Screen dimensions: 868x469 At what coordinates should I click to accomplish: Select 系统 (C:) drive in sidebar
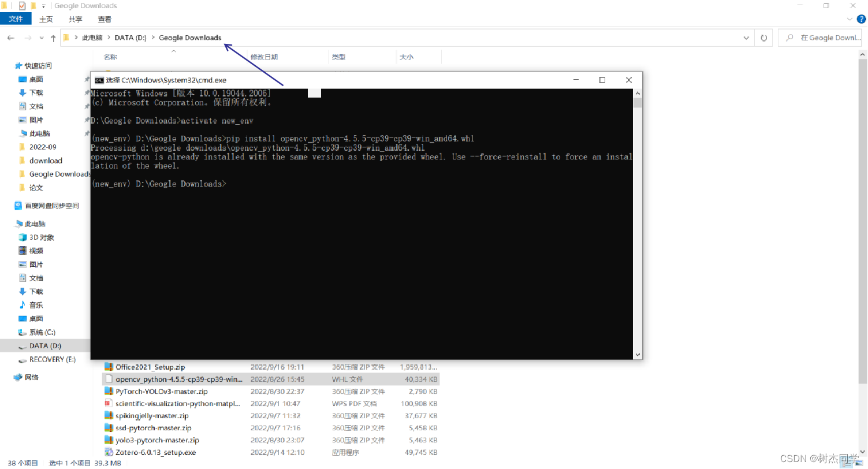pos(42,332)
